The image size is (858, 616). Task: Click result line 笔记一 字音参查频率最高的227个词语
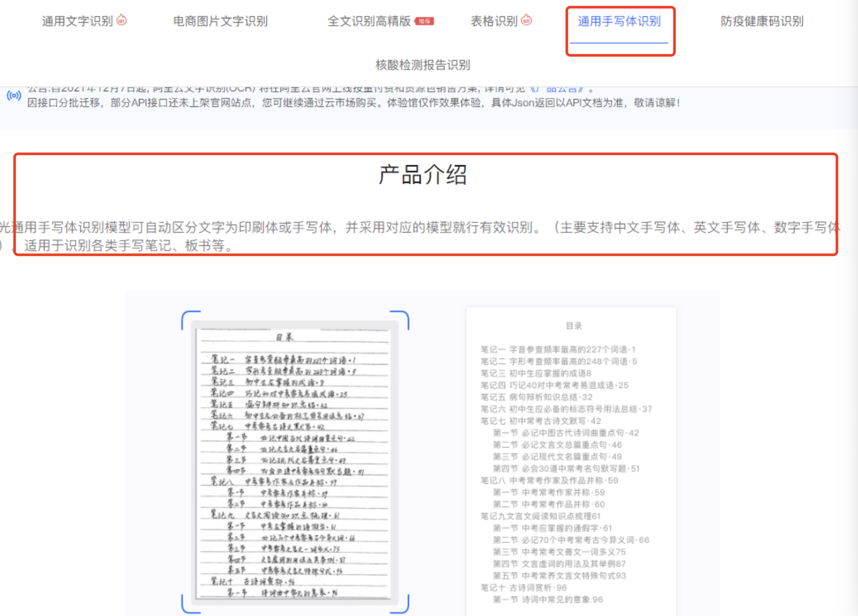558,349
